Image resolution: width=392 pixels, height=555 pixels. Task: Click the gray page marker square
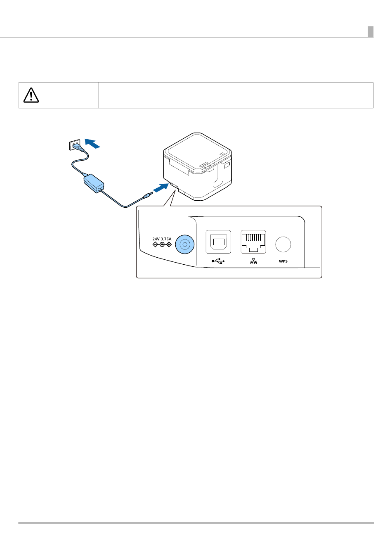[371, 31]
